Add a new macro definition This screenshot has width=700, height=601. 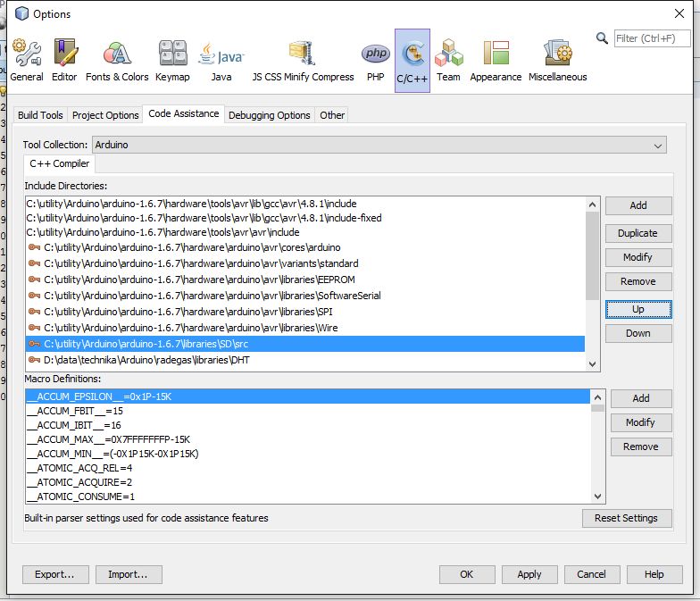(641, 398)
